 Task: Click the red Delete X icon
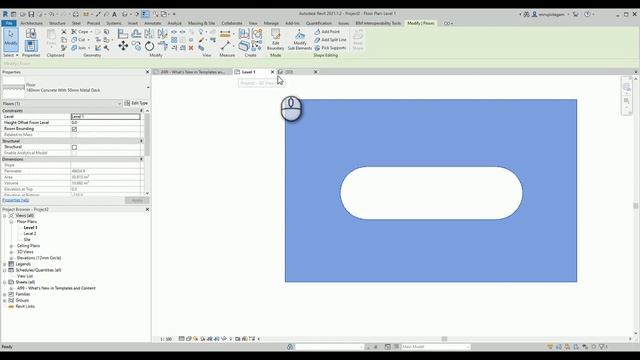pos(191,48)
